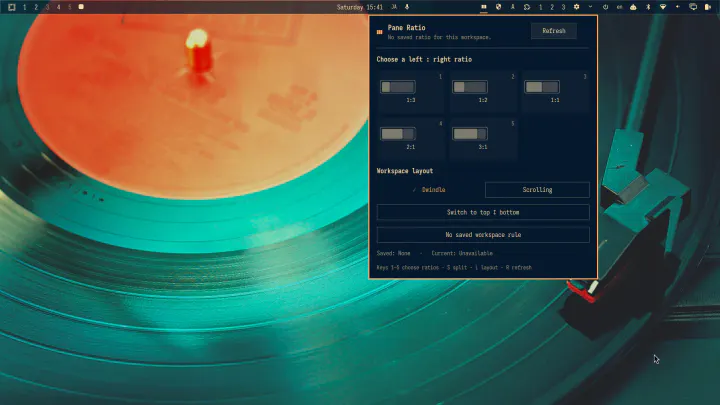The image size is (720, 405).
Task: Open the overview icon on the far left of the bar
Action: tap(12, 7)
